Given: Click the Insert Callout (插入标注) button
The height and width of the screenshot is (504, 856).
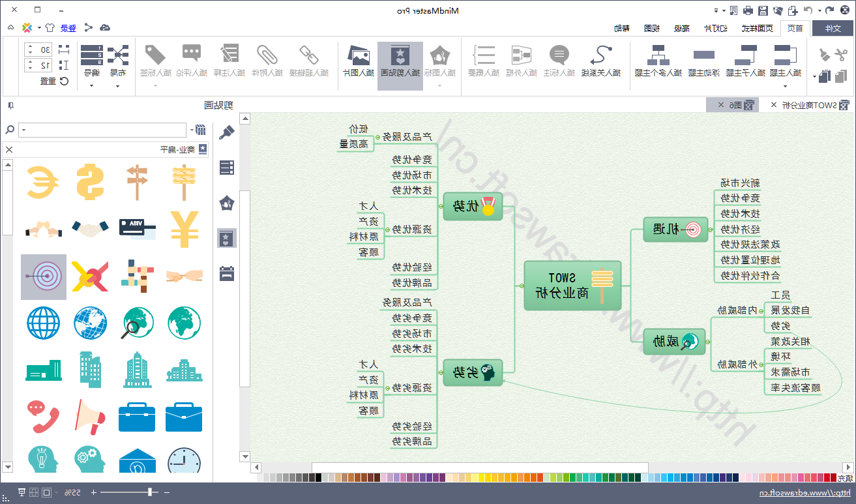Looking at the screenshot, I should 559,61.
